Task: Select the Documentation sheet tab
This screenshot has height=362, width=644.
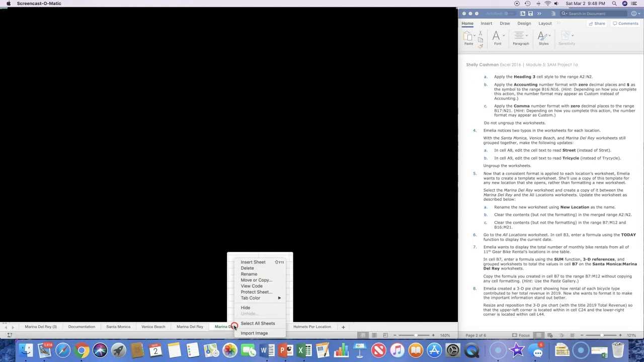Action: click(x=82, y=327)
